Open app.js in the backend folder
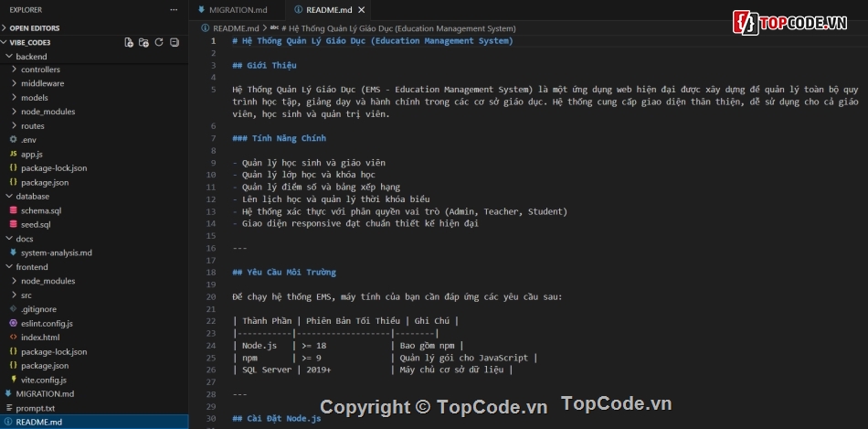868x429 pixels. 32,154
